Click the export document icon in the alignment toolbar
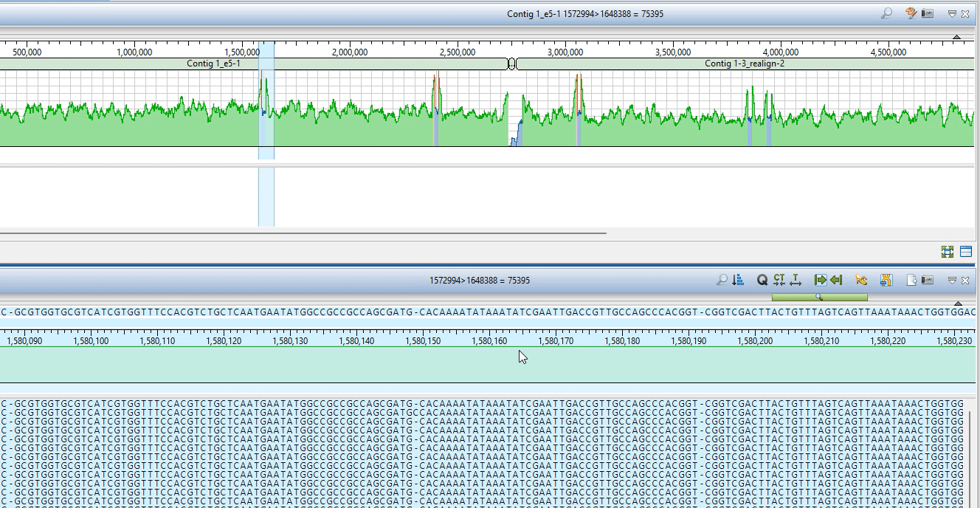Viewport: 980px width, 508px height. [911, 280]
